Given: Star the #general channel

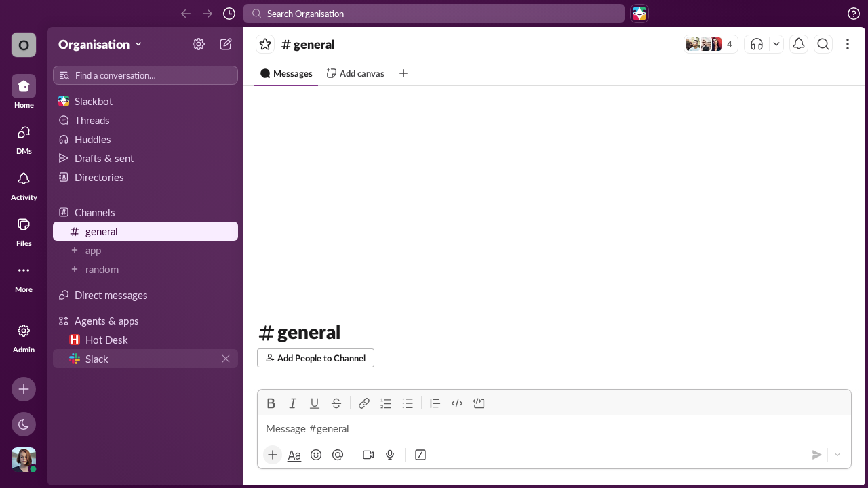Looking at the screenshot, I should pos(265,44).
